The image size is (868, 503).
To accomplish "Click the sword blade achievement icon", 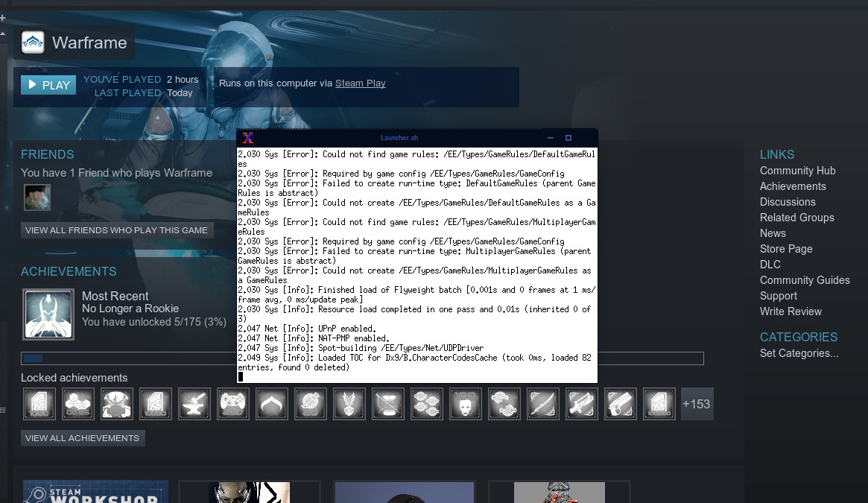I will click(543, 404).
